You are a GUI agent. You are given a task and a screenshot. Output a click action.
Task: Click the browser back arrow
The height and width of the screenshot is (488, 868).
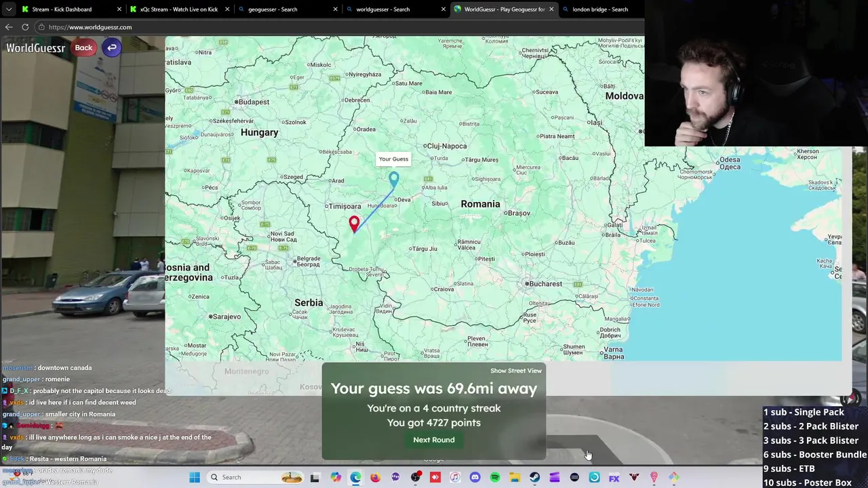pyautogui.click(x=9, y=27)
